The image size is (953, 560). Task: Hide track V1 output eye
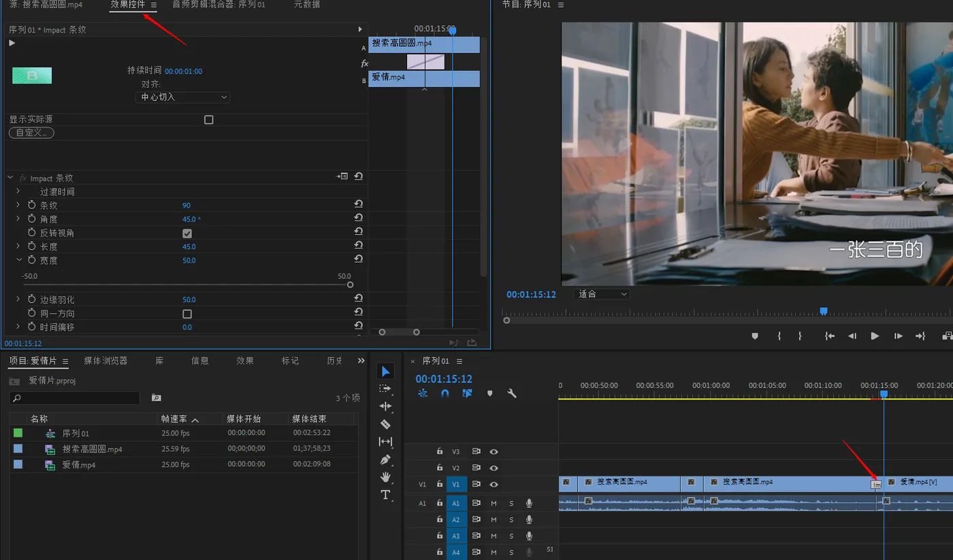[x=494, y=484]
